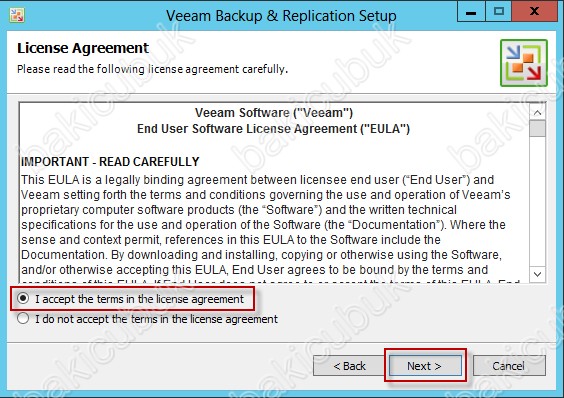Select the I do not accept radio button
This screenshot has width=564, height=398.
point(23,318)
